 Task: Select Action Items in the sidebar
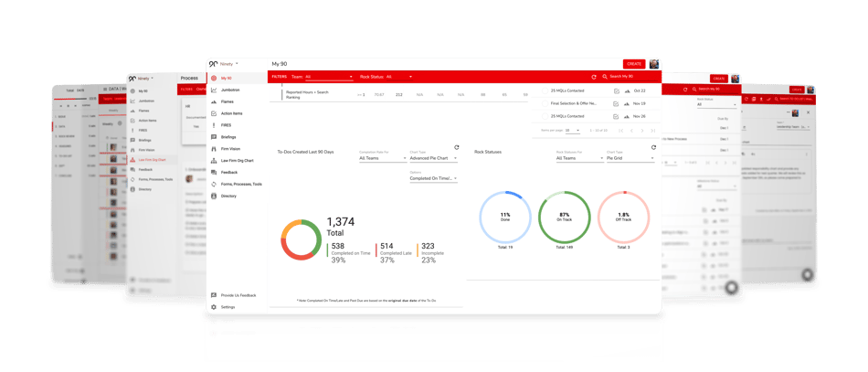pos(230,113)
